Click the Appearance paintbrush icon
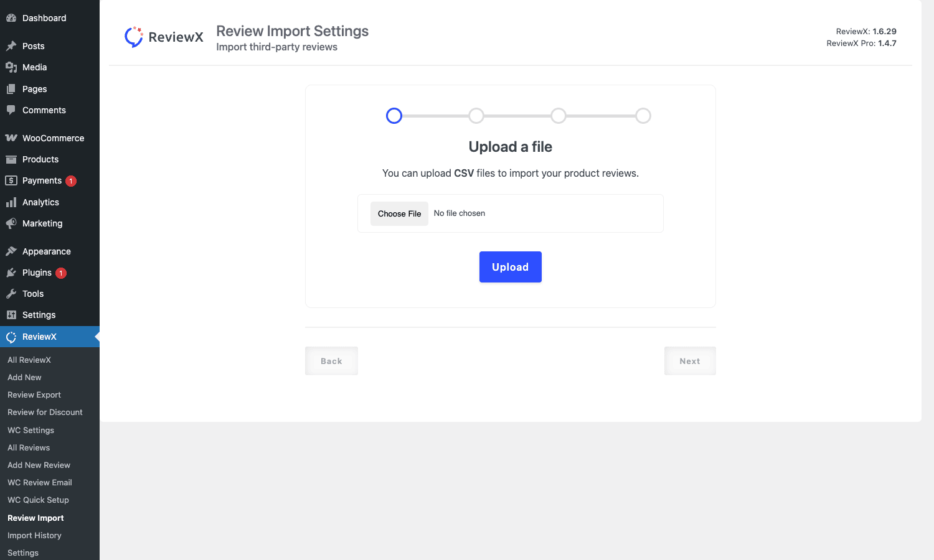Image resolution: width=934 pixels, height=560 pixels. point(11,251)
